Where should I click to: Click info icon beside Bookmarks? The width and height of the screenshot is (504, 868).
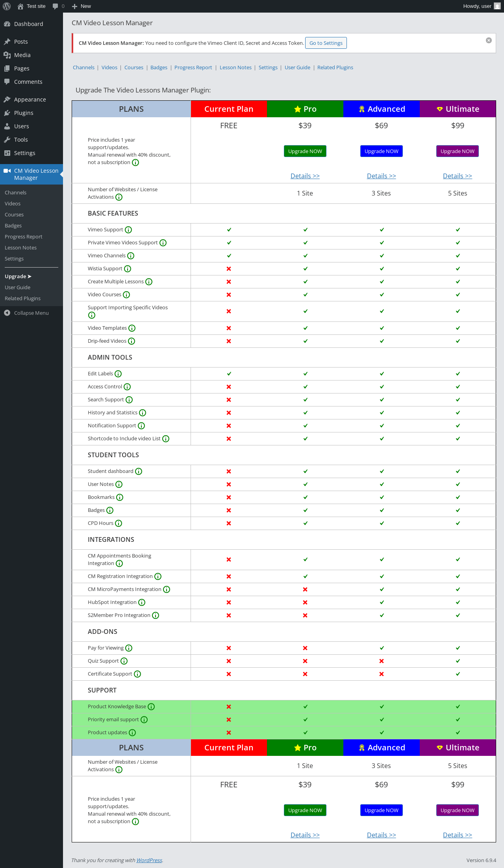(x=120, y=497)
